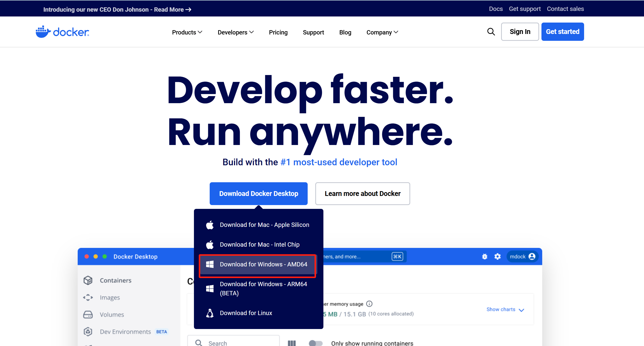Select Download for Mac - Apple Silicon
Viewport: 644px width, 346px height.
click(264, 225)
